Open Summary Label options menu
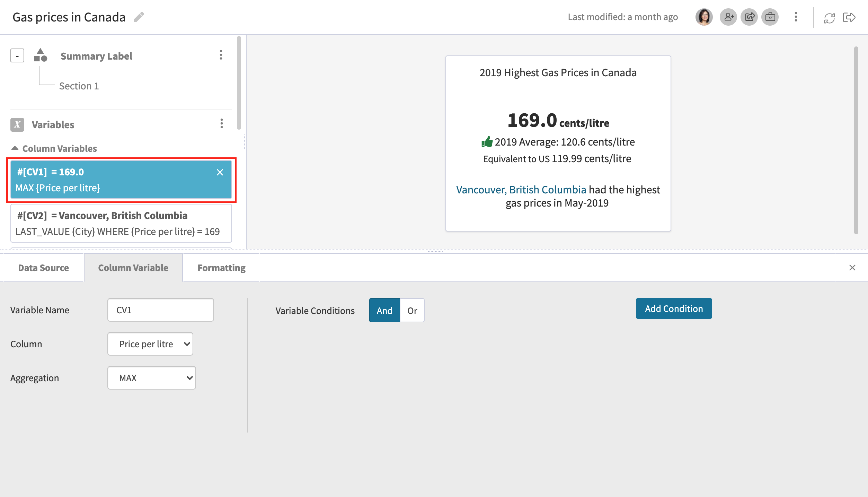The image size is (868, 497). tap(221, 55)
